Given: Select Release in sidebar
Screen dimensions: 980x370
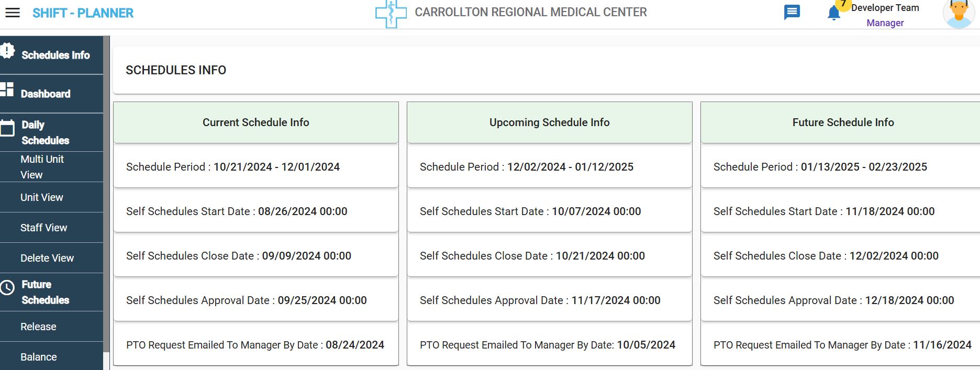Looking at the screenshot, I should pyautogui.click(x=38, y=327).
